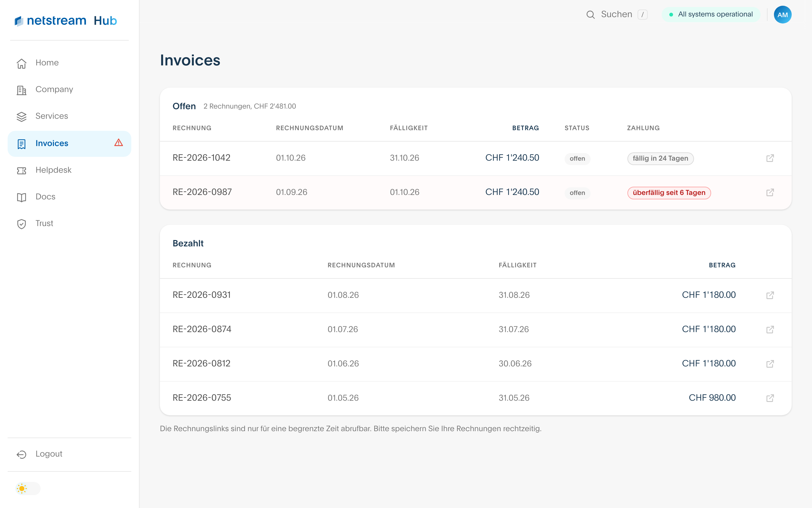
Task: Click the offen status of RE-2026-1042
Action: 577,158
